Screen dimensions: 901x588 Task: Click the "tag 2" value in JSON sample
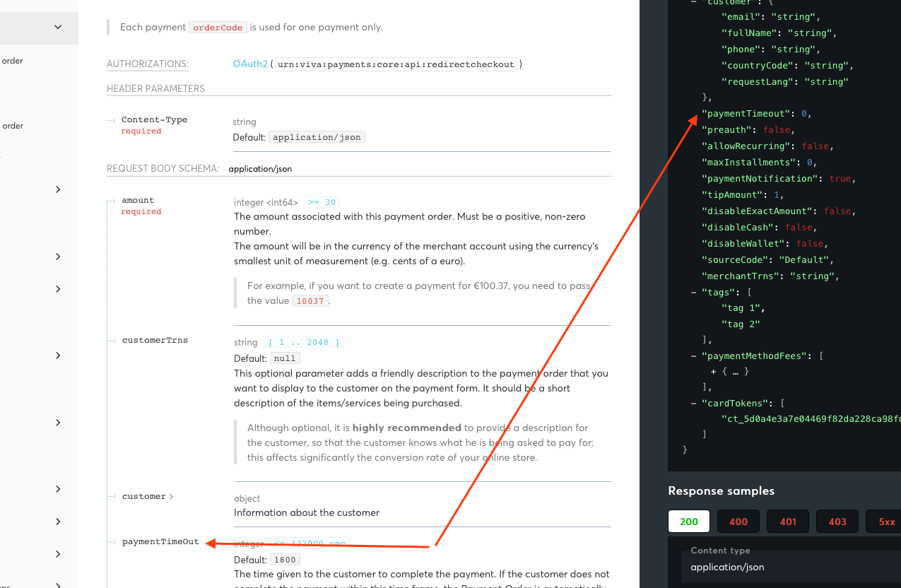click(741, 324)
